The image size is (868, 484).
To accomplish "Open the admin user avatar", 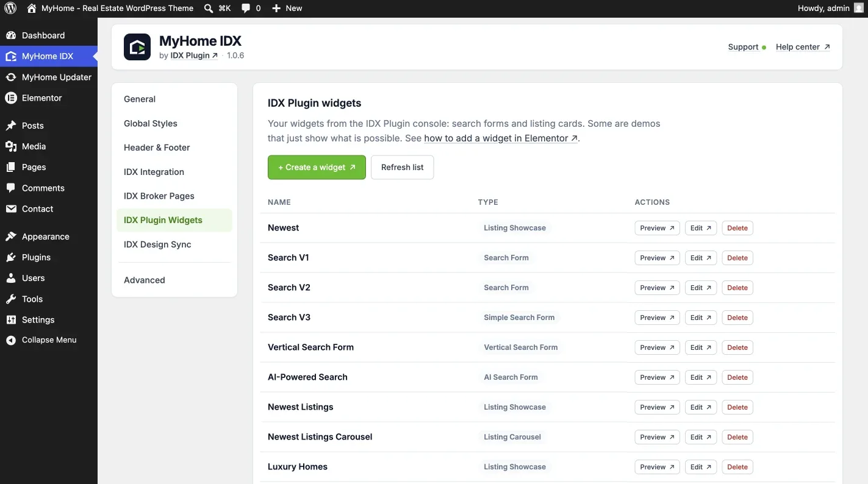I will [858, 8].
